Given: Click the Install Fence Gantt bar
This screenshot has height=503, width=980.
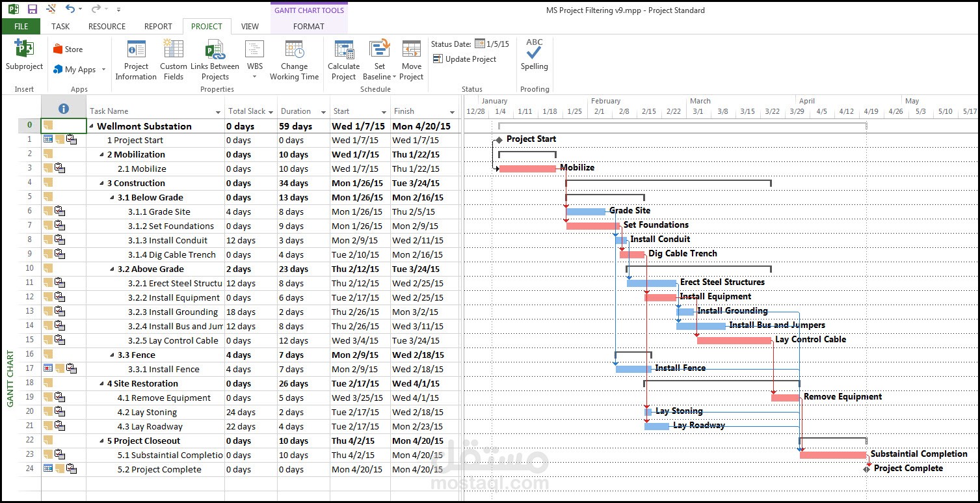Looking at the screenshot, I should pyautogui.click(x=633, y=369).
